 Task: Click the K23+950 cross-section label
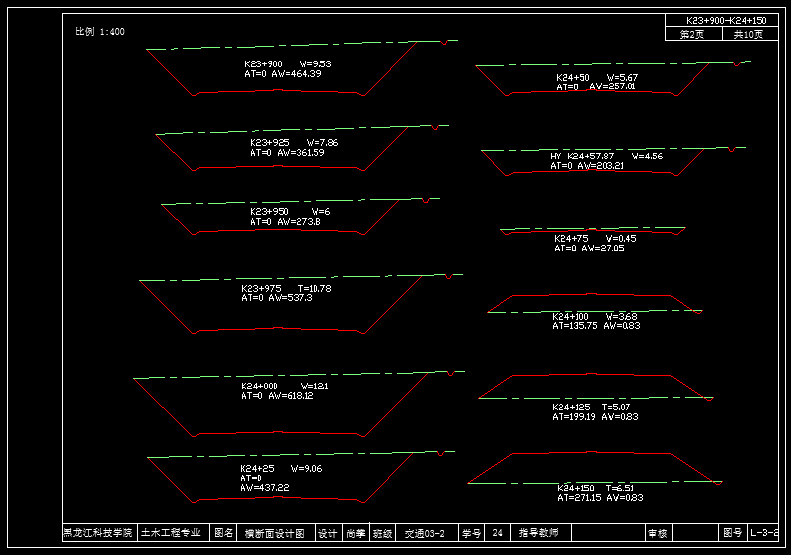pyautogui.click(x=269, y=212)
